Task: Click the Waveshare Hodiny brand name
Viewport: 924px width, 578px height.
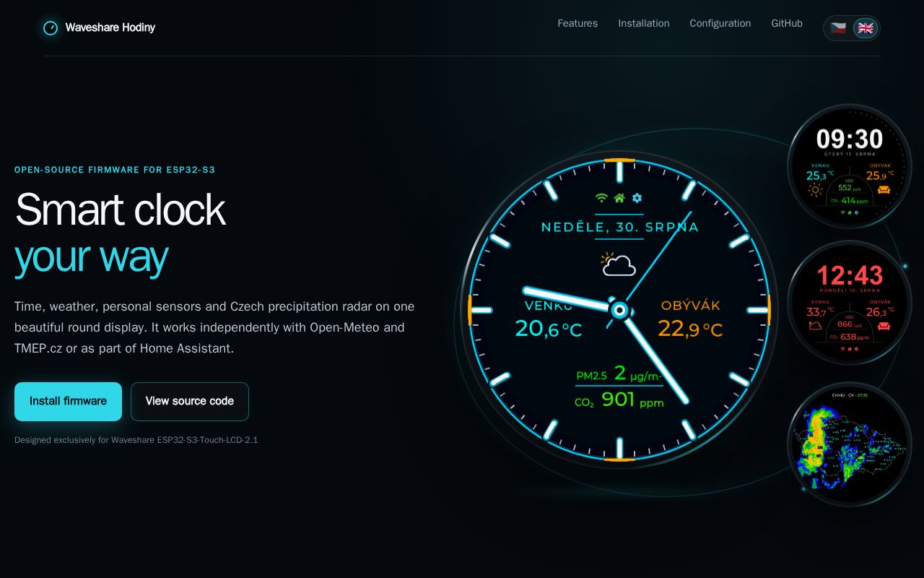Action: point(110,27)
